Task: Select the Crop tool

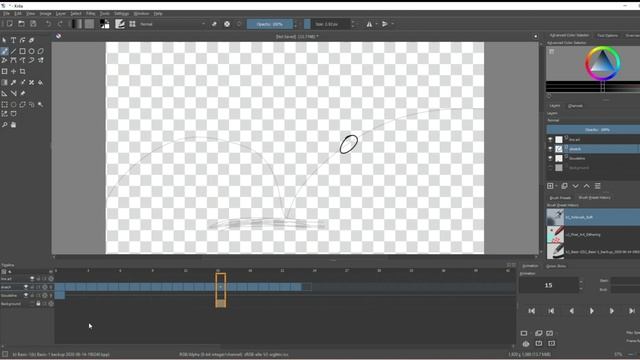Action: (22, 71)
